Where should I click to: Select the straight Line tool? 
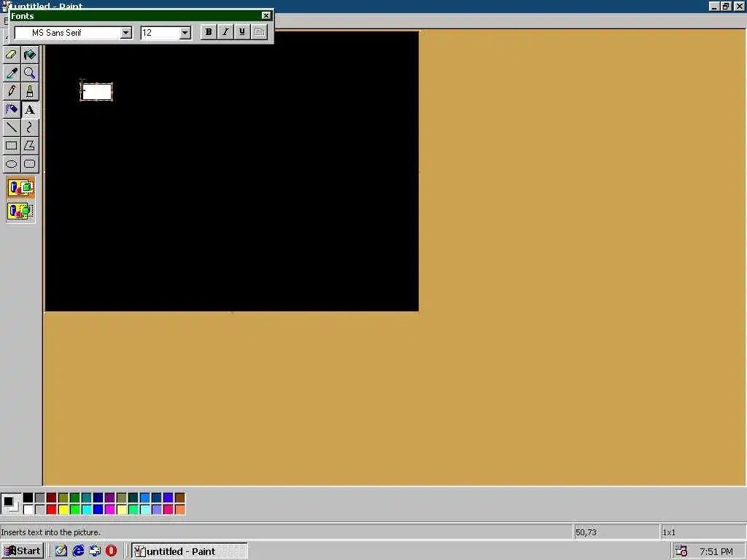tap(12, 128)
